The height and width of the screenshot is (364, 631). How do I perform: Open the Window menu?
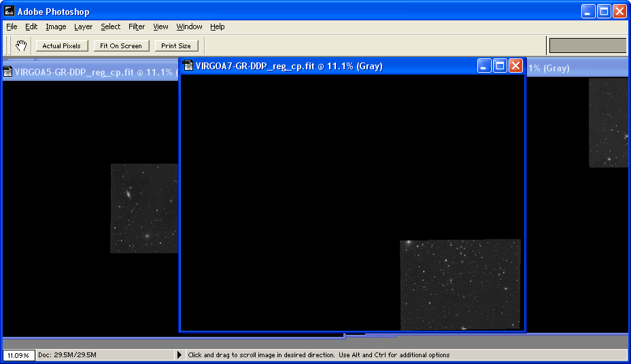(189, 27)
